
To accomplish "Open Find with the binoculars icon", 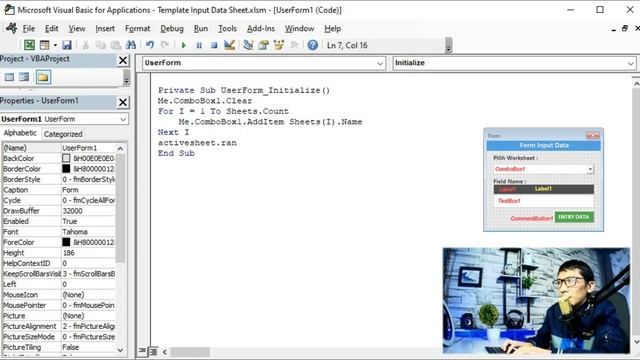I will 131,45.
